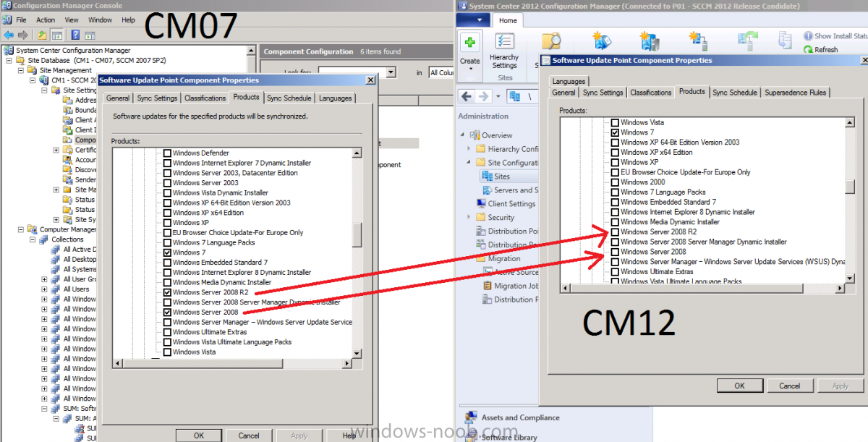
Task: Collapse the Site Database node in CM07 tree
Action: click(x=9, y=61)
